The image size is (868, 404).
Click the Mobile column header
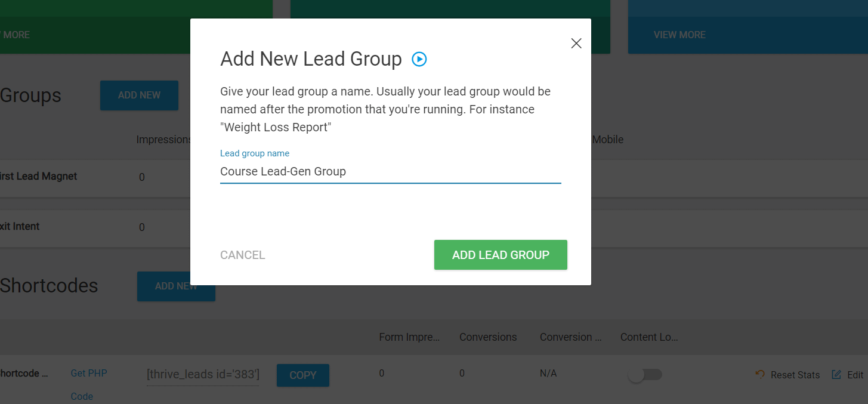(607, 140)
